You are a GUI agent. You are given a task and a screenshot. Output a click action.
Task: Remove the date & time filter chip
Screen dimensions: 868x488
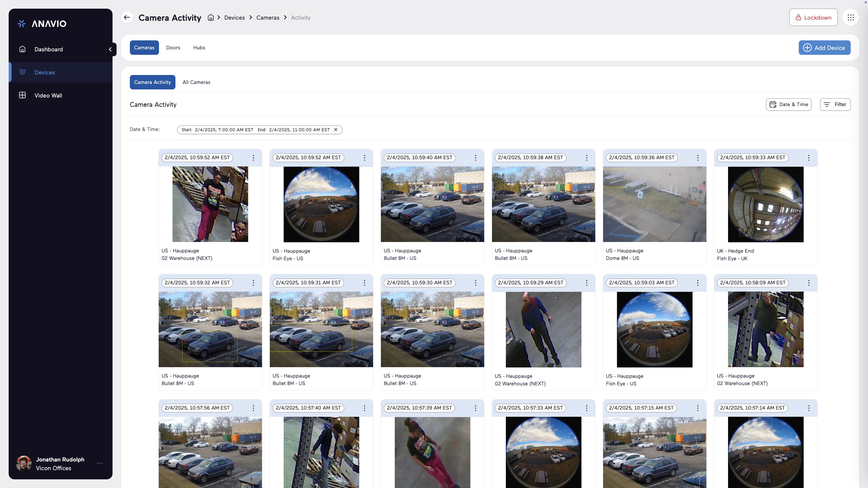336,130
